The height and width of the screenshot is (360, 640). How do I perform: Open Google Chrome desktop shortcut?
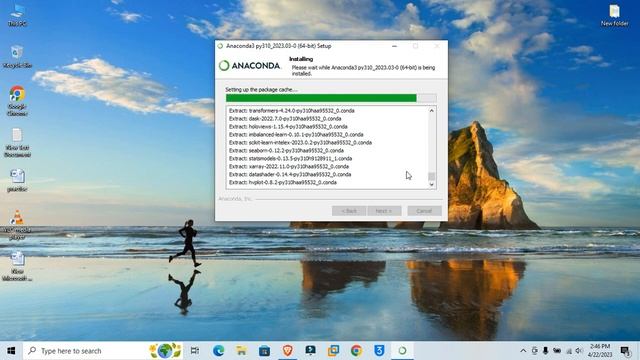(17, 101)
